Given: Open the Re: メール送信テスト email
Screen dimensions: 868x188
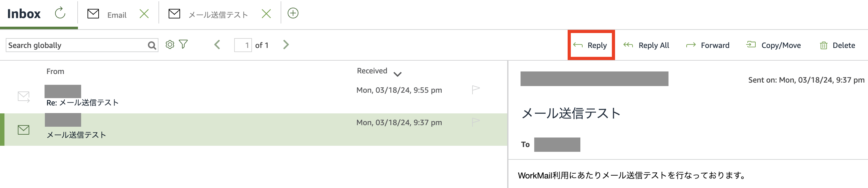Looking at the screenshot, I should 82,103.
